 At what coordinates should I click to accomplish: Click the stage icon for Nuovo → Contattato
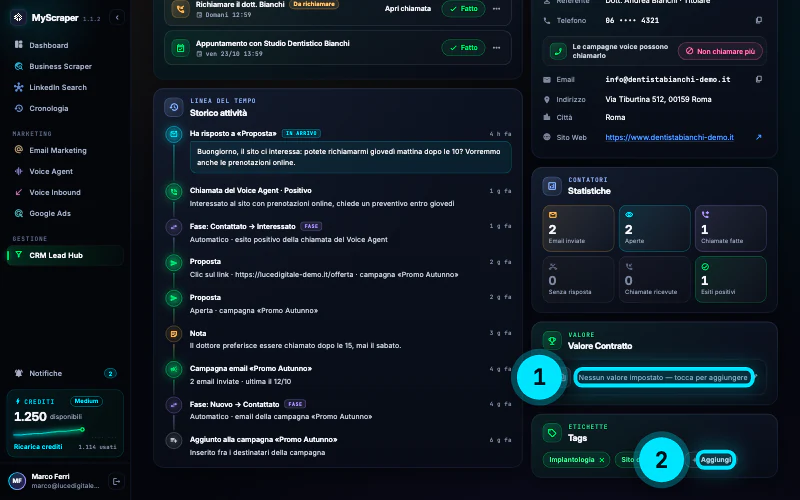tap(173, 405)
